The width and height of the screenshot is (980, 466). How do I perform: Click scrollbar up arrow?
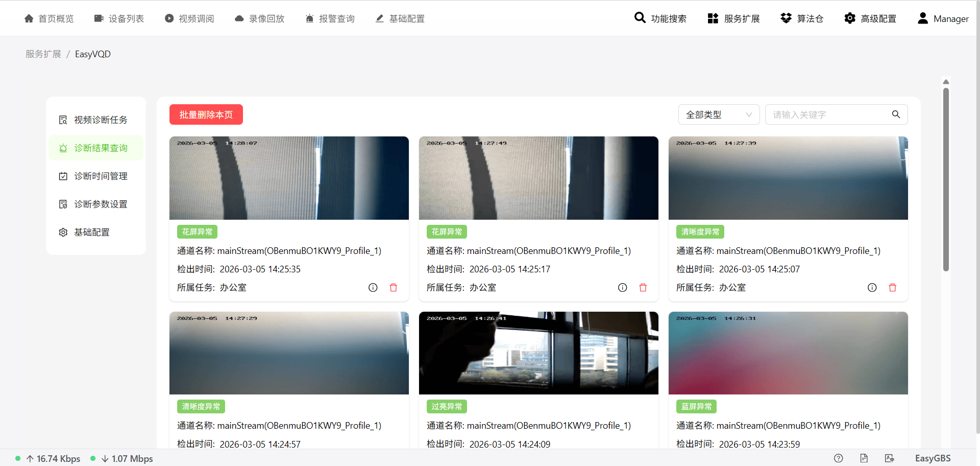946,82
